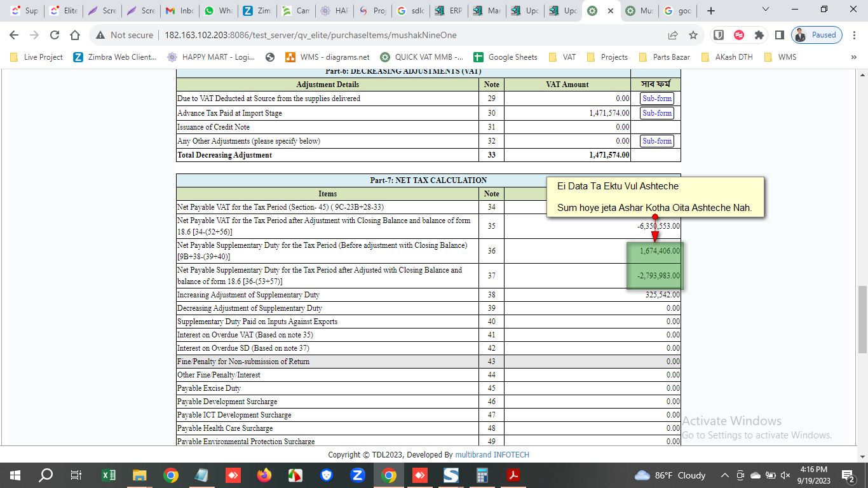The width and height of the screenshot is (868, 488).
Task: Open Sub-form for Advance Tax Paid row
Action: coord(656,113)
